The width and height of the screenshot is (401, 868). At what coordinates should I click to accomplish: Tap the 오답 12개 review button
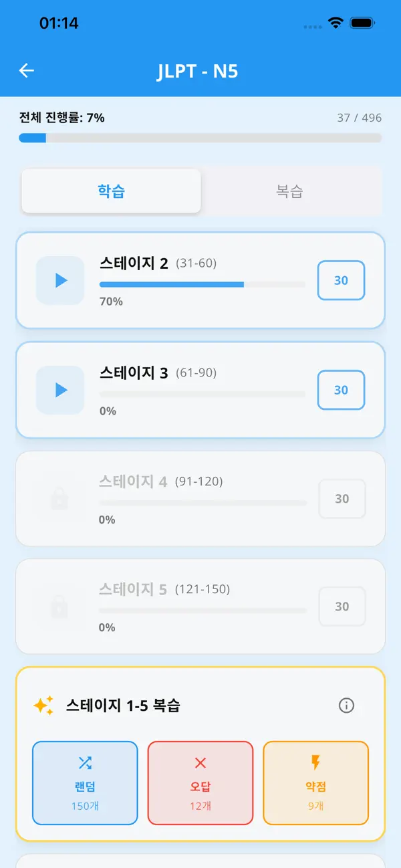point(200,782)
